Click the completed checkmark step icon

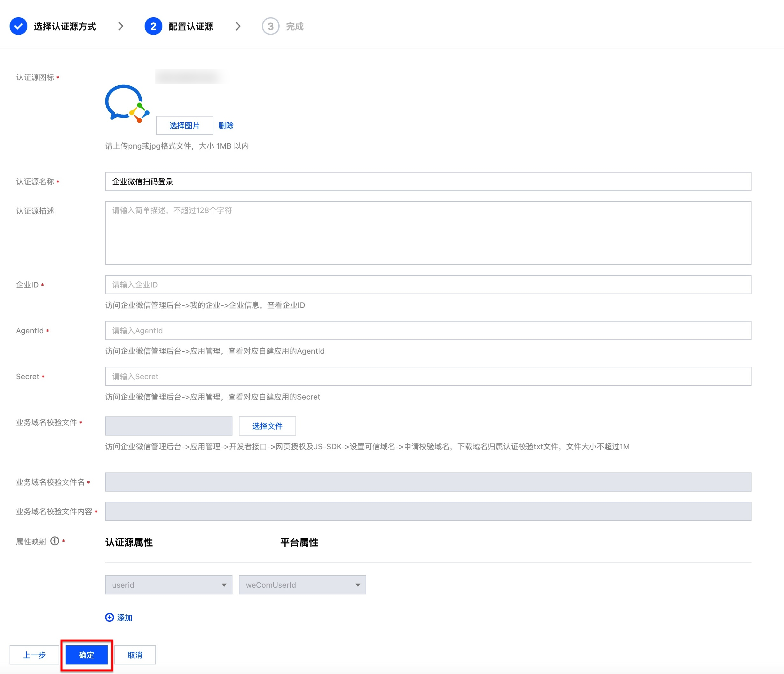click(x=18, y=26)
